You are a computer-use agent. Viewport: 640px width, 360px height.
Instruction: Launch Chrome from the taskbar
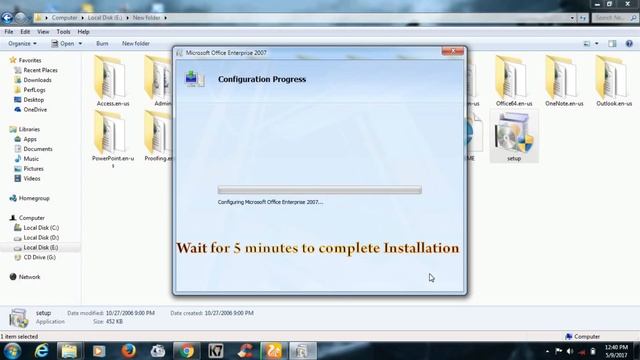(187, 351)
